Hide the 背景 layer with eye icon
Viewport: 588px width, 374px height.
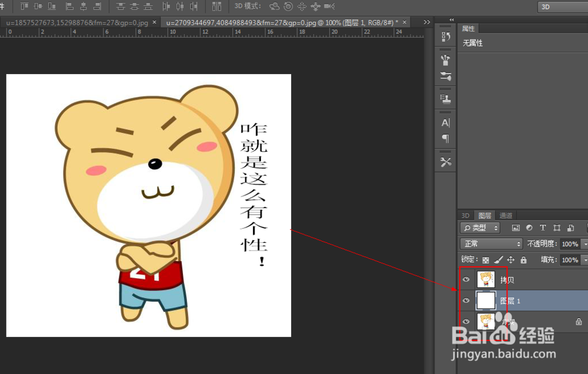[x=466, y=322]
